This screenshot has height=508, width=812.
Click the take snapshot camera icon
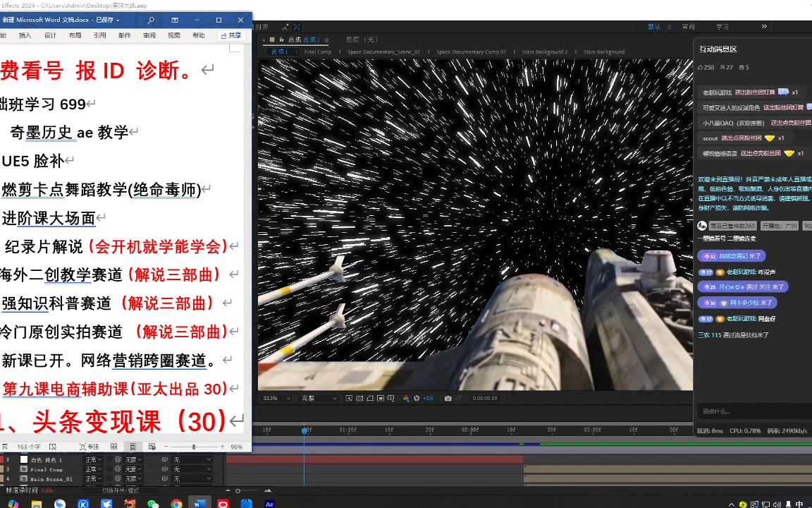point(448,398)
